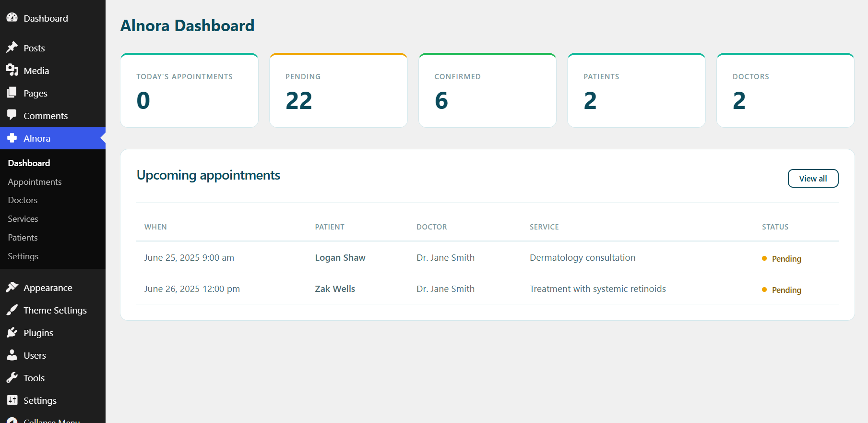Image resolution: width=868 pixels, height=423 pixels.
Task: Click the DOCTOR column header
Action: pos(432,227)
